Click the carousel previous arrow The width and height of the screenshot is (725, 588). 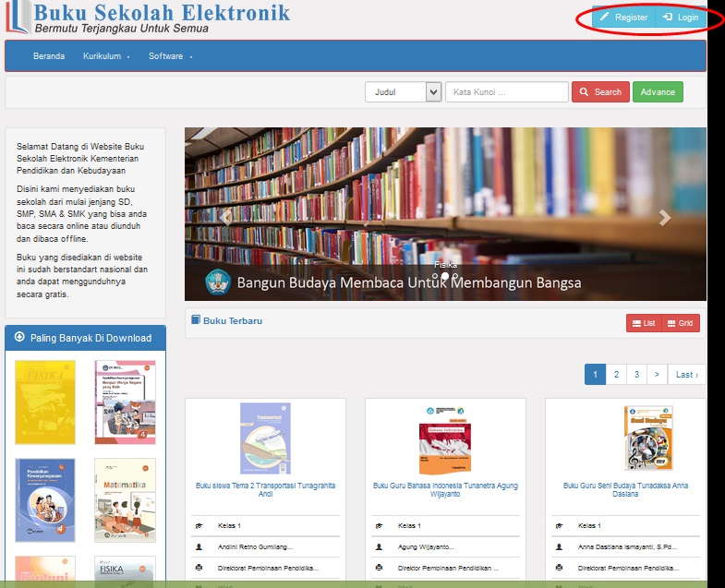225,218
